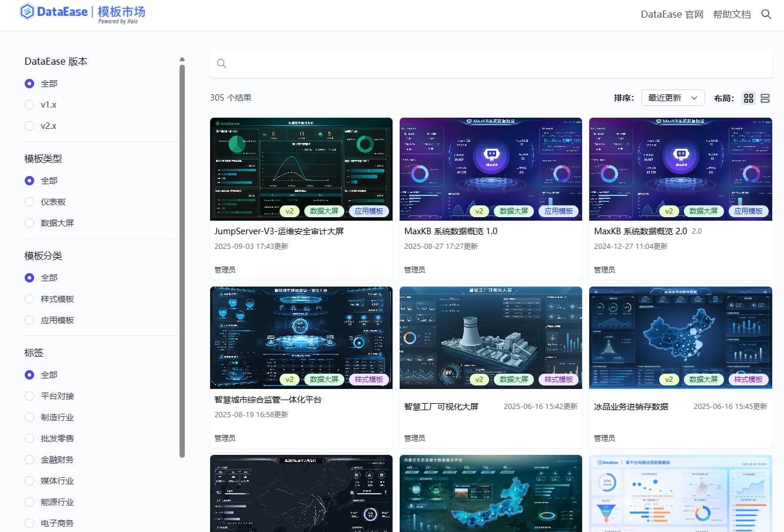This screenshot has width=784, height=532.
Task: Open DataEase 官网 nav link
Action: (672, 14)
